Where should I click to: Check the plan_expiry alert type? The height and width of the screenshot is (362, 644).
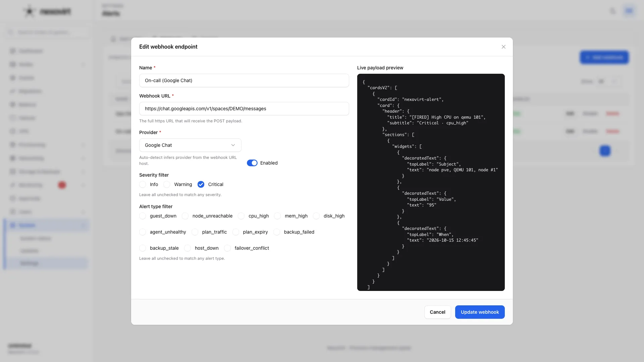(236, 232)
